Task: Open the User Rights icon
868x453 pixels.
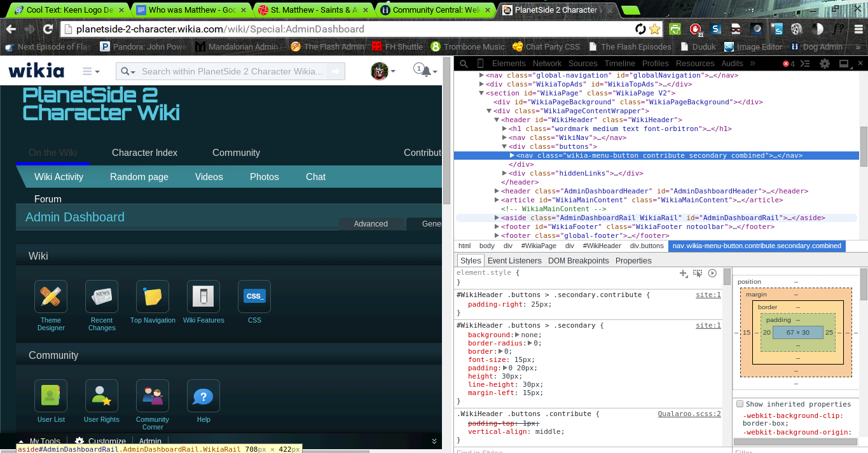Action: coord(102,396)
